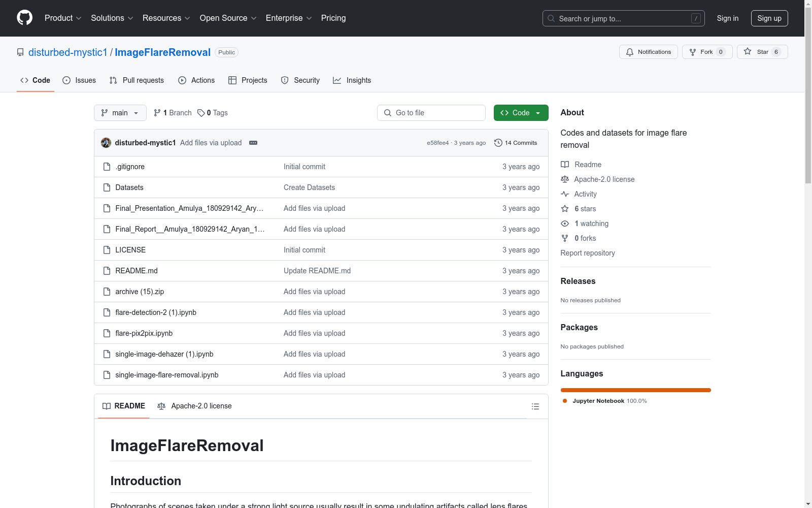Switch to the Insights tab

(352, 80)
